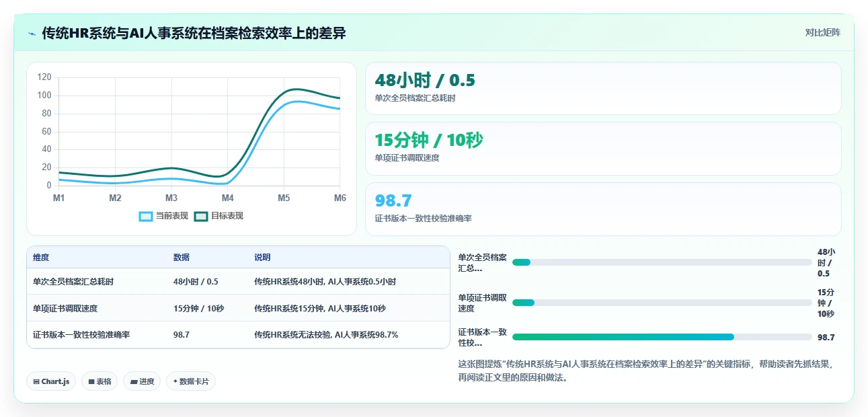Click the 60 y-axis tick label
The image size is (868, 417).
[46, 131]
